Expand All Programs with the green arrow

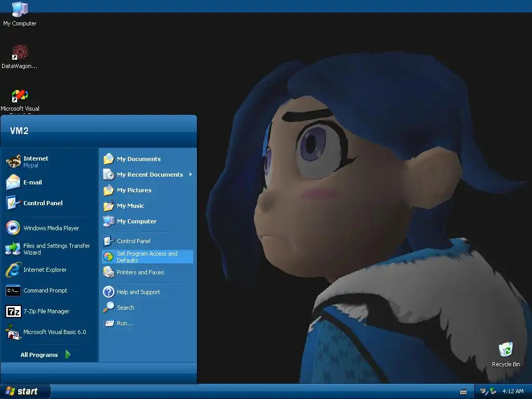point(68,354)
